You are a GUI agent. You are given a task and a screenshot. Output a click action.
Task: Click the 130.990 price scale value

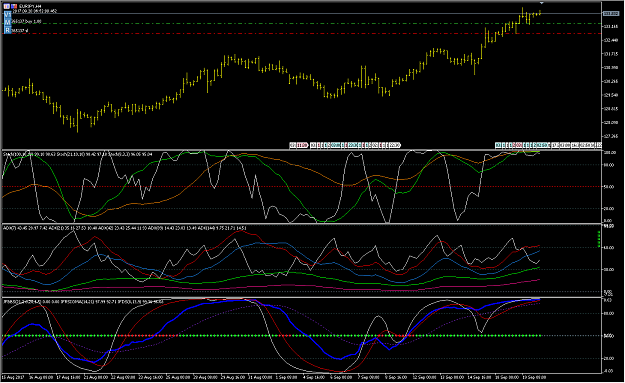611,67
